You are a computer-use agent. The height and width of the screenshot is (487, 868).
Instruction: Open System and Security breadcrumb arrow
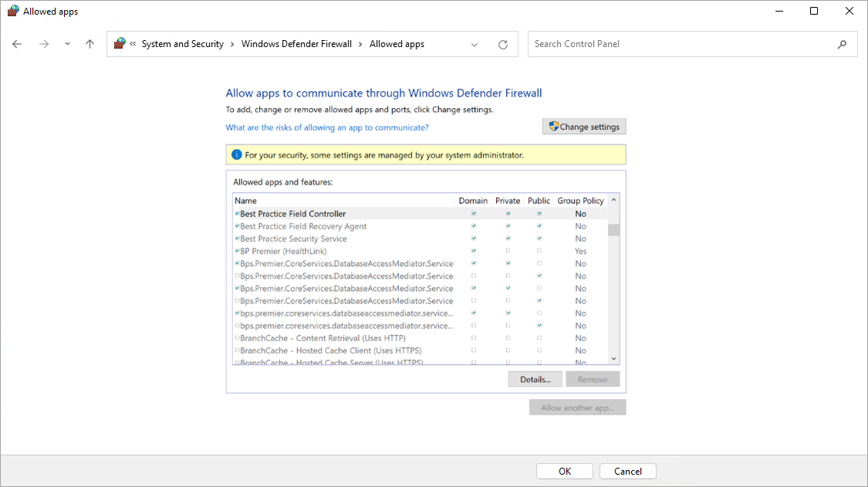232,44
